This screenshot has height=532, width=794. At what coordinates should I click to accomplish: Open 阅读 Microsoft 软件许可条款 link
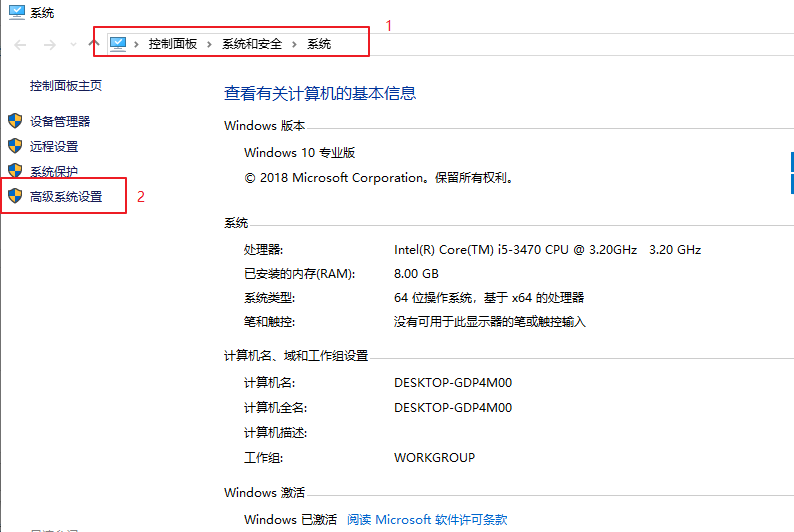(x=427, y=519)
